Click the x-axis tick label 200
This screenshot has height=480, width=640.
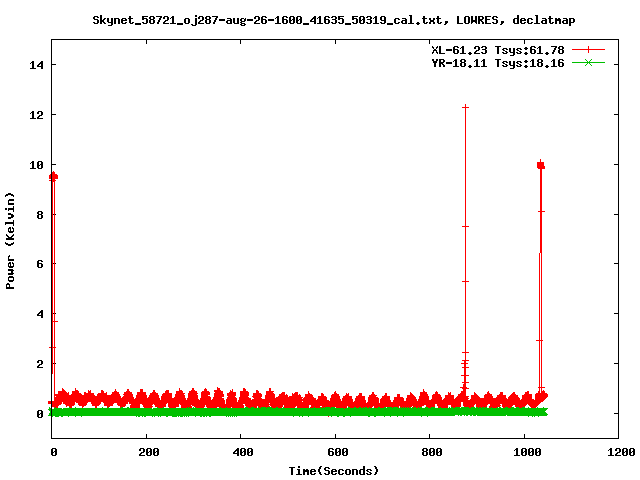(x=148, y=452)
